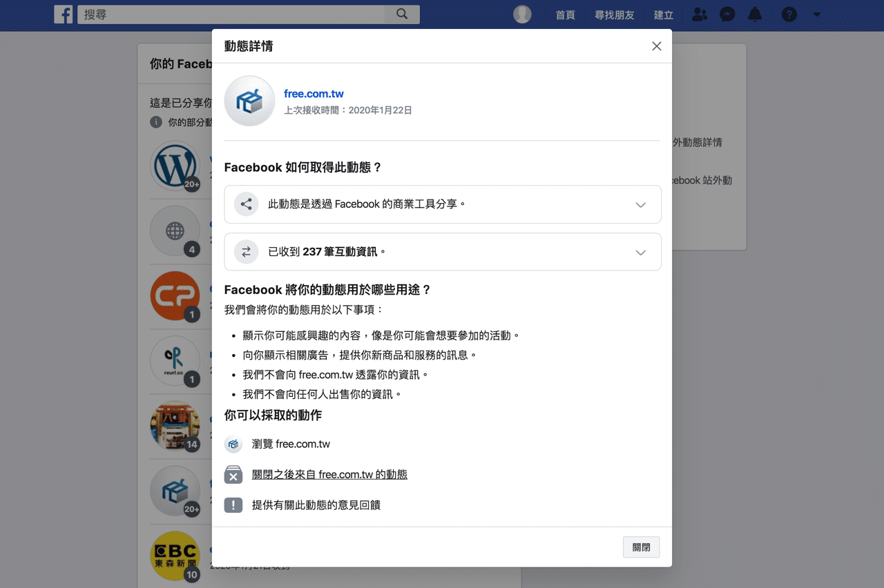Click the EBC 東森新聞 logo in the list
Viewport: 884px width, 588px height.
[175, 556]
